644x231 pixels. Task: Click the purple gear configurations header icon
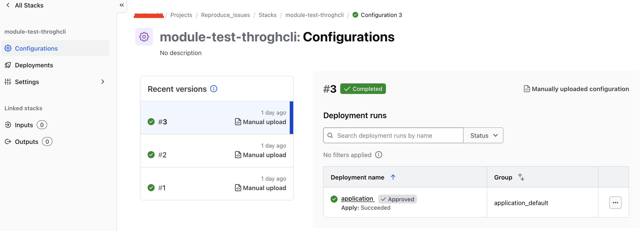point(144,37)
